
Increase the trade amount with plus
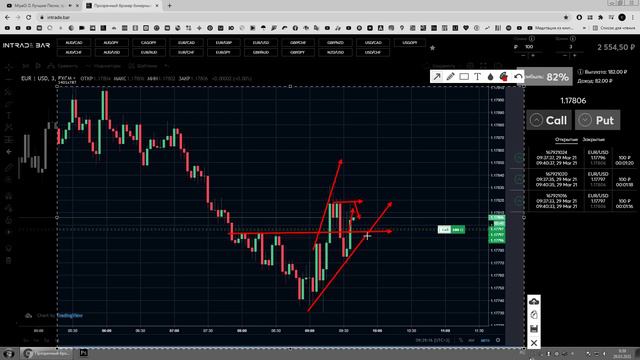point(533,55)
